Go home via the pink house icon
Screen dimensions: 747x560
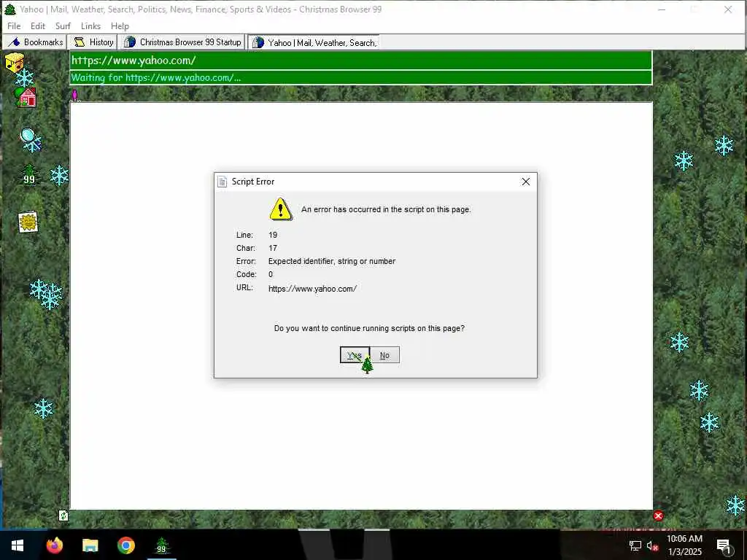26,97
